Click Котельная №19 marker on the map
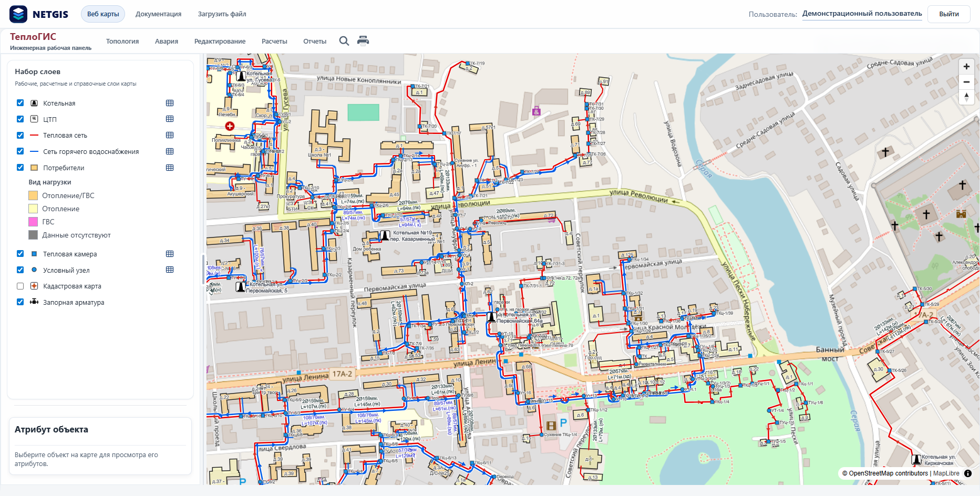 pos(385,235)
